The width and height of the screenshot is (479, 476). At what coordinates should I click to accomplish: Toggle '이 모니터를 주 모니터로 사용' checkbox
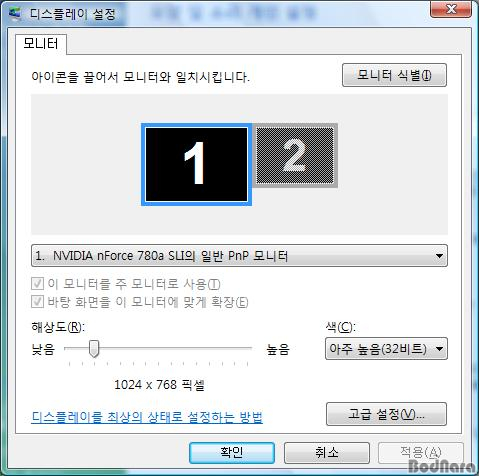tap(37, 284)
